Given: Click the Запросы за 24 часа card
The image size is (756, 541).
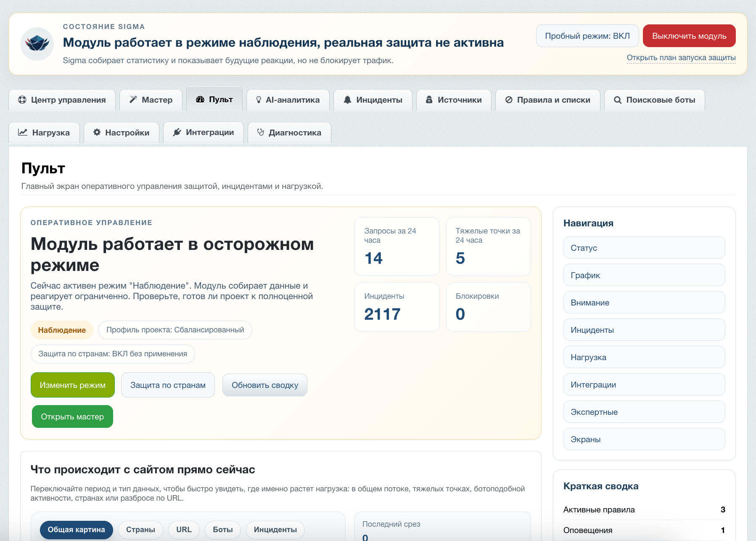Looking at the screenshot, I should click(x=397, y=247).
